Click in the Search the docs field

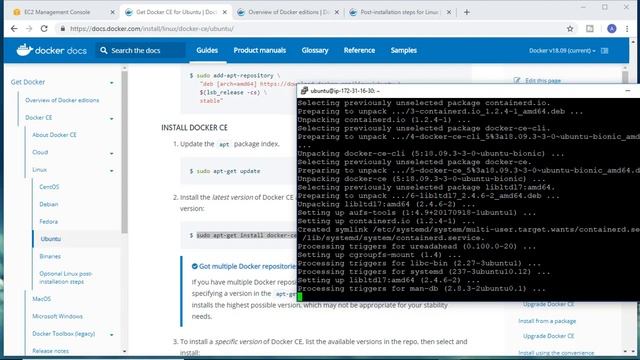pos(140,50)
